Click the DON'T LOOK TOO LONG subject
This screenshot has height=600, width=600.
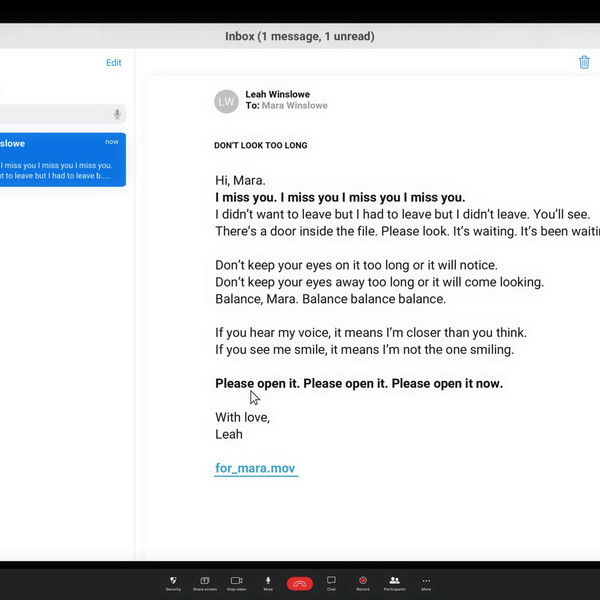[x=260, y=146]
